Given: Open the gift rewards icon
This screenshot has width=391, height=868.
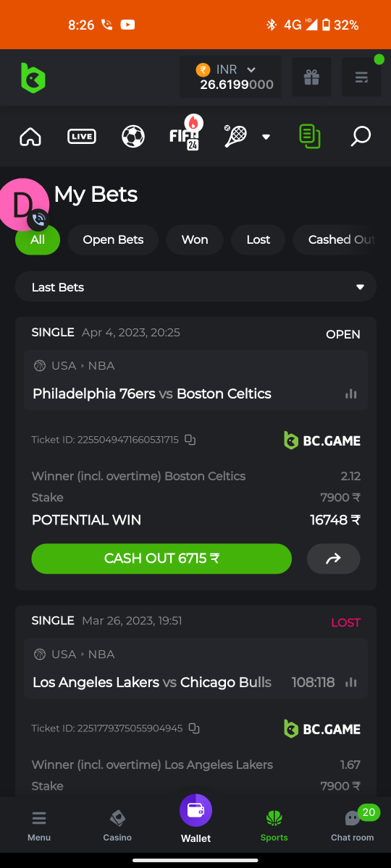Looking at the screenshot, I should tap(311, 77).
